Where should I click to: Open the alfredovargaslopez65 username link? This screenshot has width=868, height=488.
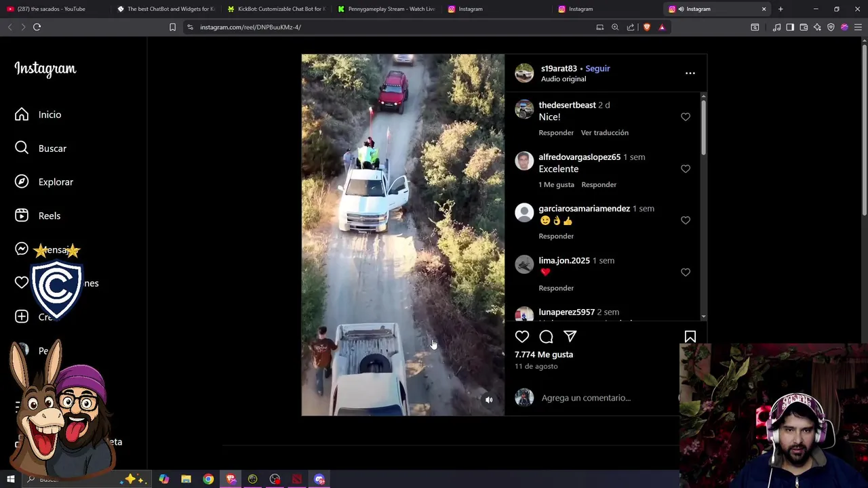click(579, 157)
